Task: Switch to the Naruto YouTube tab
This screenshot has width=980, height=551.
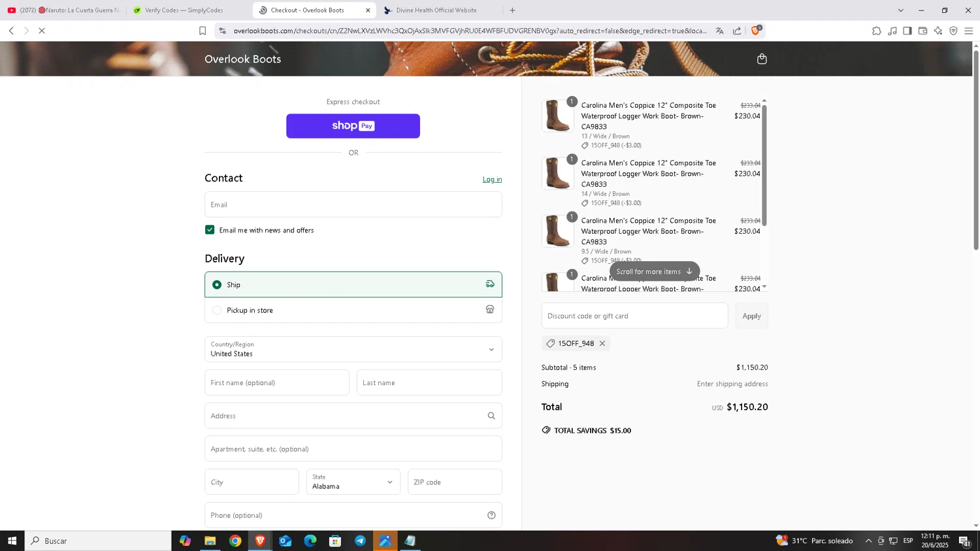Action: tap(63, 10)
